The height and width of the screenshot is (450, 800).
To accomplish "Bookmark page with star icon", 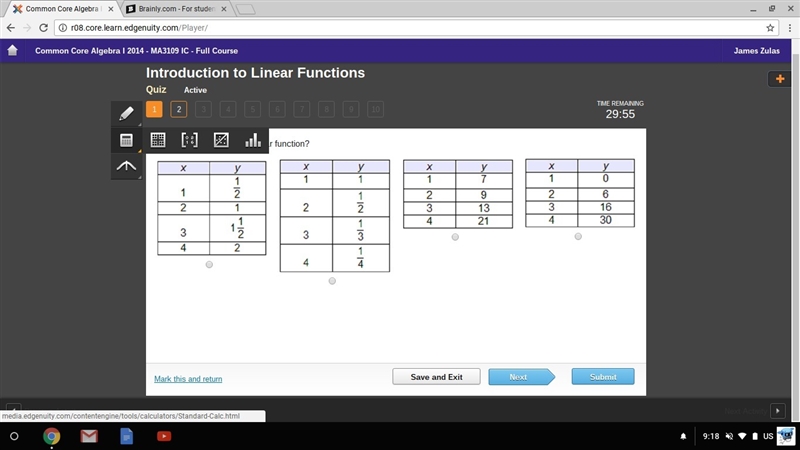I will click(x=770, y=28).
